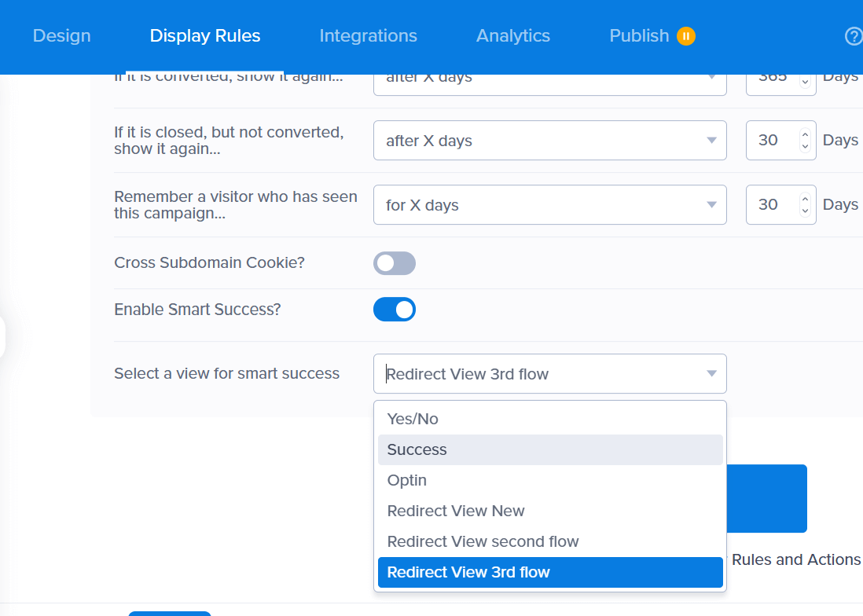Disable the Enable Smart Success toggle
The height and width of the screenshot is (616, 863).
coord(395,309)
